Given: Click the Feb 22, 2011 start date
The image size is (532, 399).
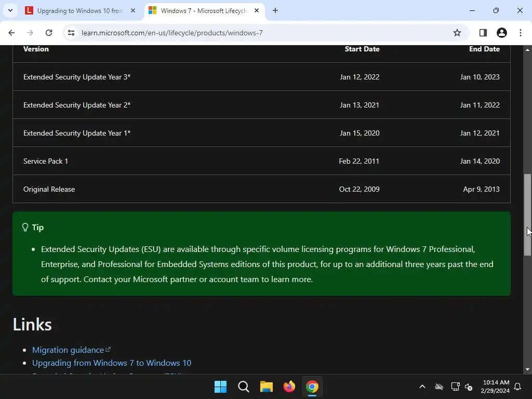Looking at the screenshot, I should (359, 161).
